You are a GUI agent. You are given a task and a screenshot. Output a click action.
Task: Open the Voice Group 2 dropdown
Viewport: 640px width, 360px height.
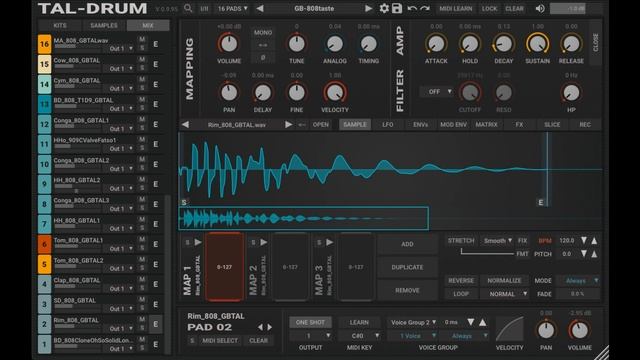[413, 322]
